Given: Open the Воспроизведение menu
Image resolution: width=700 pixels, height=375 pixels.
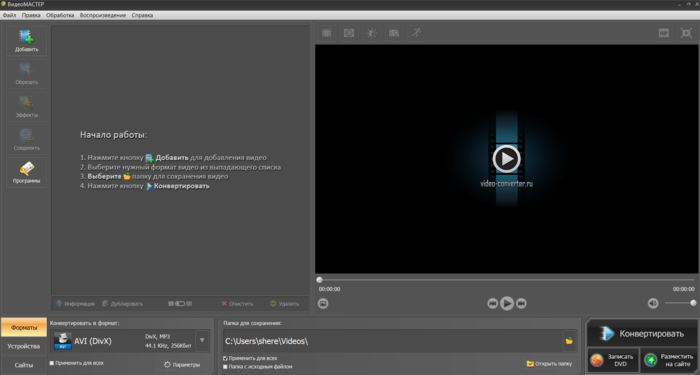Looking at the screenshot, I should pyautogui.click(x=103, y=15).
